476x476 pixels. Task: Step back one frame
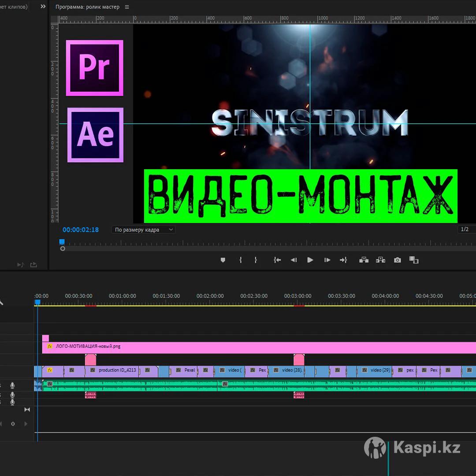tap(294, 260)
